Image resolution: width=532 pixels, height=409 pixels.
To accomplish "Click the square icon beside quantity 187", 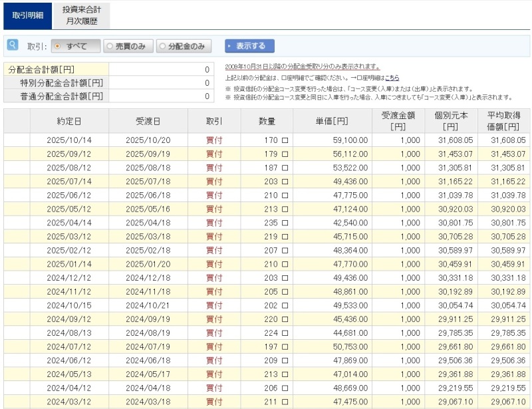I will point(285,168).
